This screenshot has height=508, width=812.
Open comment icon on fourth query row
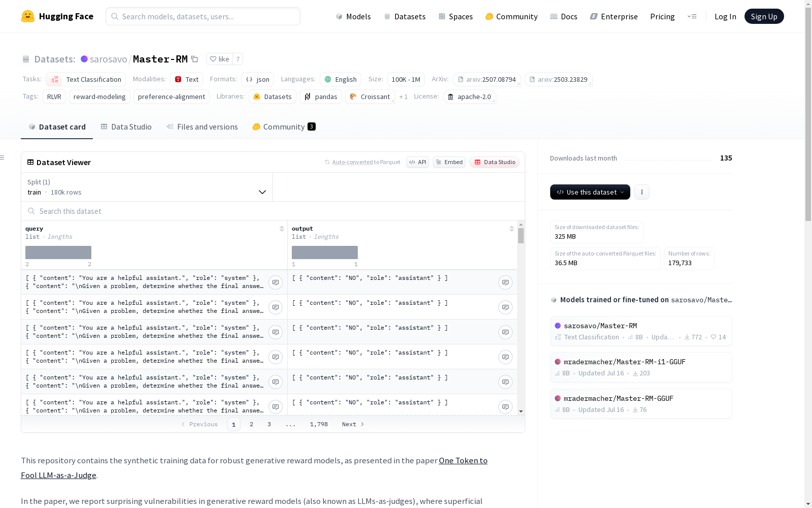click(276, 357)
